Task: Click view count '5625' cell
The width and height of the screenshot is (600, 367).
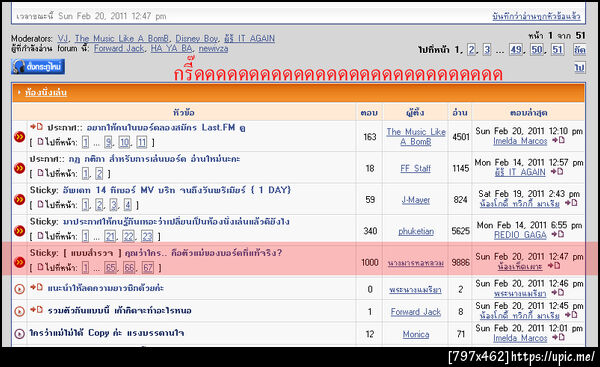Action: pos(460,231)
